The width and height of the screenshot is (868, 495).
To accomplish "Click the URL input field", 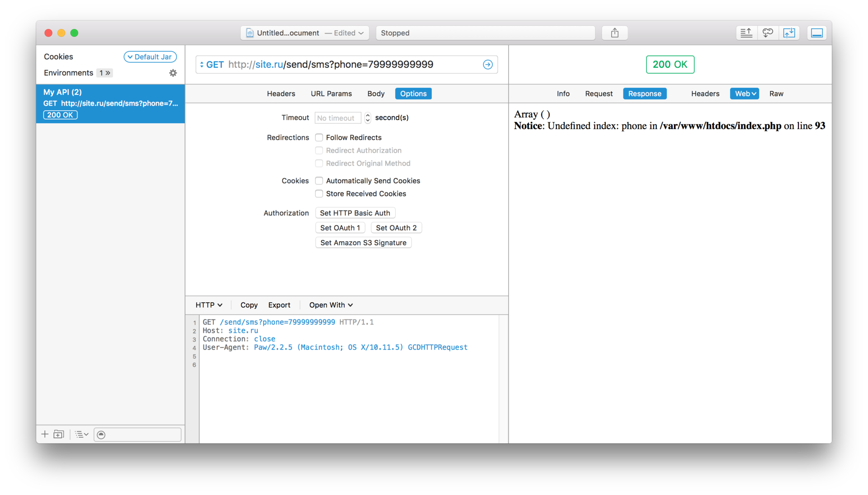I will 347,64.
